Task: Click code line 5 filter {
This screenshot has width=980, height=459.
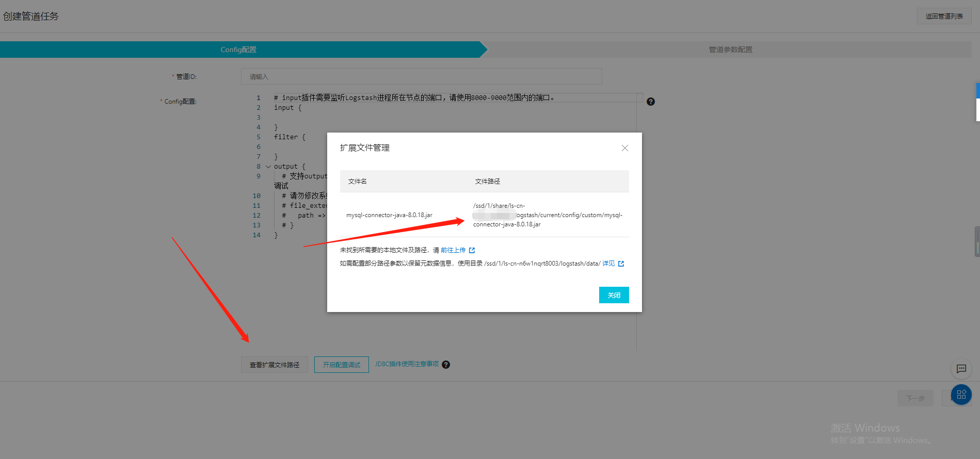Action: tap(290, 137)
